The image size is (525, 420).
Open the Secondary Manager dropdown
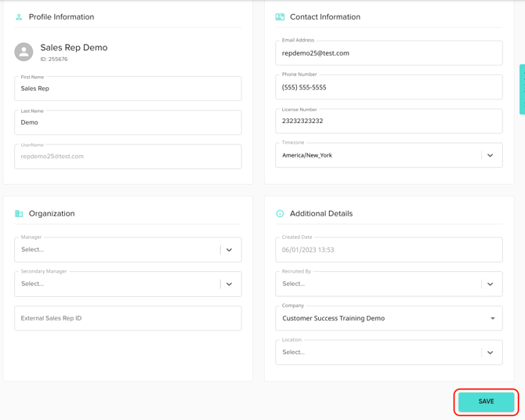click(128, 284)
